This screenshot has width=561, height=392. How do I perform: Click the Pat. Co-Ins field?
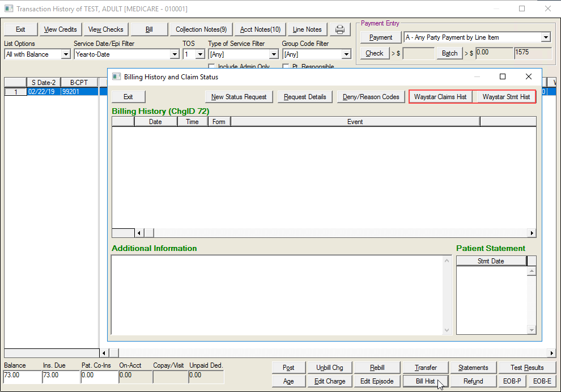[x=100, y=377]
